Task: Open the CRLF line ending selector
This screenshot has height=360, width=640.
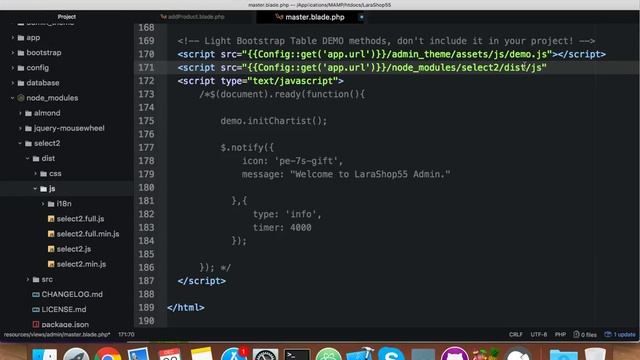Action: tap(516, 334)
